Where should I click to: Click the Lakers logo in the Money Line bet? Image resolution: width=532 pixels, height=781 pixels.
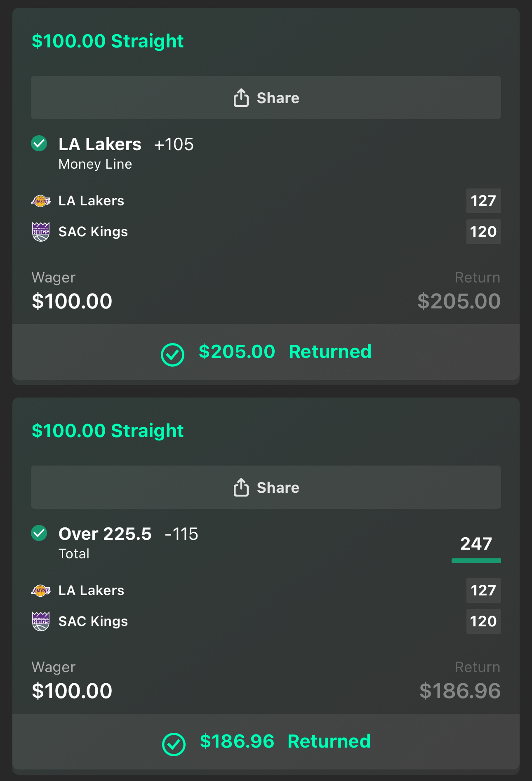[x=41, y=201]
